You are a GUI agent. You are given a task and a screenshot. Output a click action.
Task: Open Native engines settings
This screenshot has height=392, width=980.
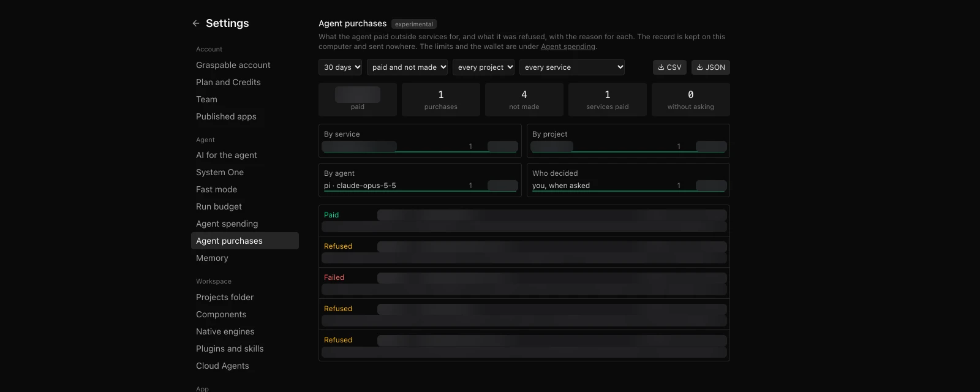(x=245, y=331)
